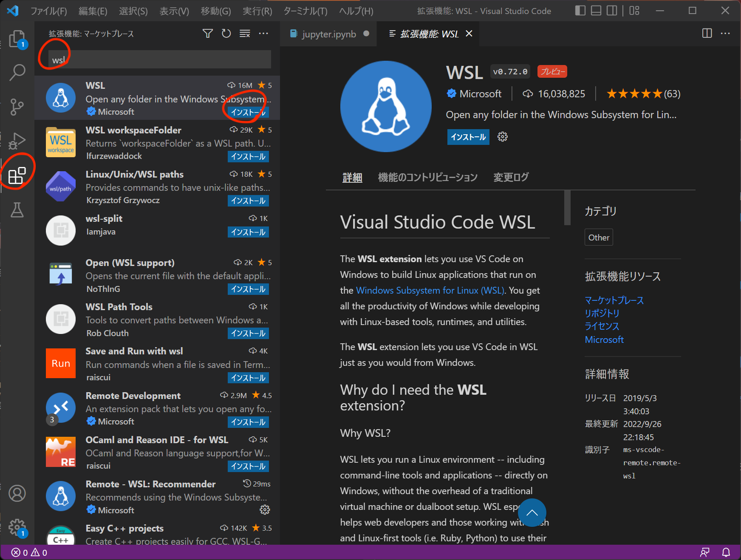The width and height of the screenshot is (741, 560).
Task: Install the wsl-split extension
Action: (248, 232)
